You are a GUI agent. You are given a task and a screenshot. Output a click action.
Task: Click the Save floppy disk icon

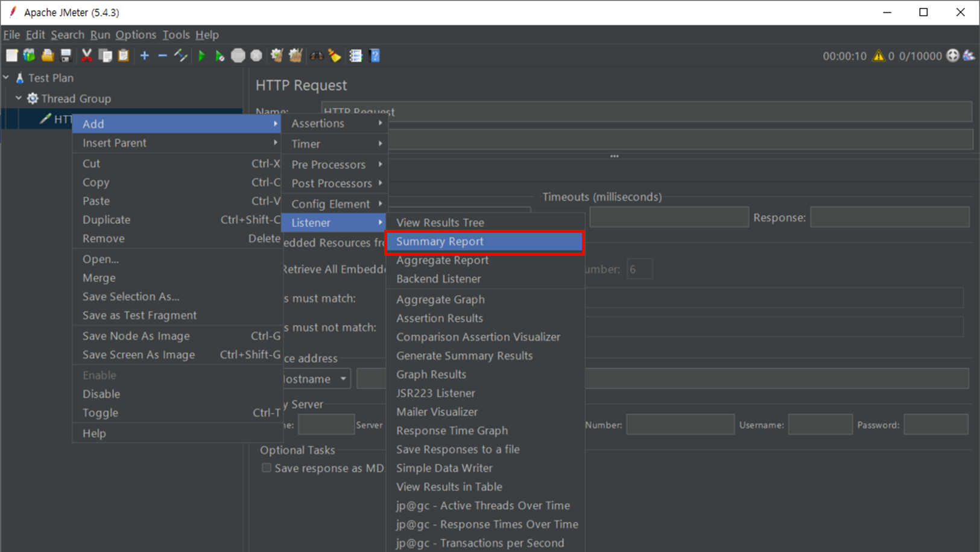click(66, 56)
